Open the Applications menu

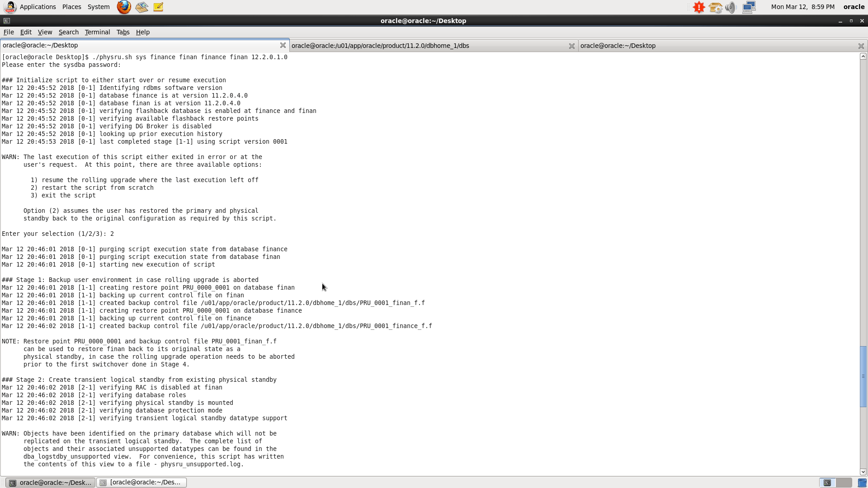(x=38, y=7)
